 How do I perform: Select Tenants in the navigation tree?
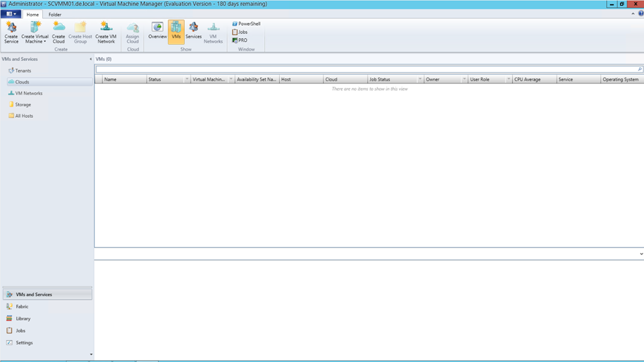[x=23, y=71]
